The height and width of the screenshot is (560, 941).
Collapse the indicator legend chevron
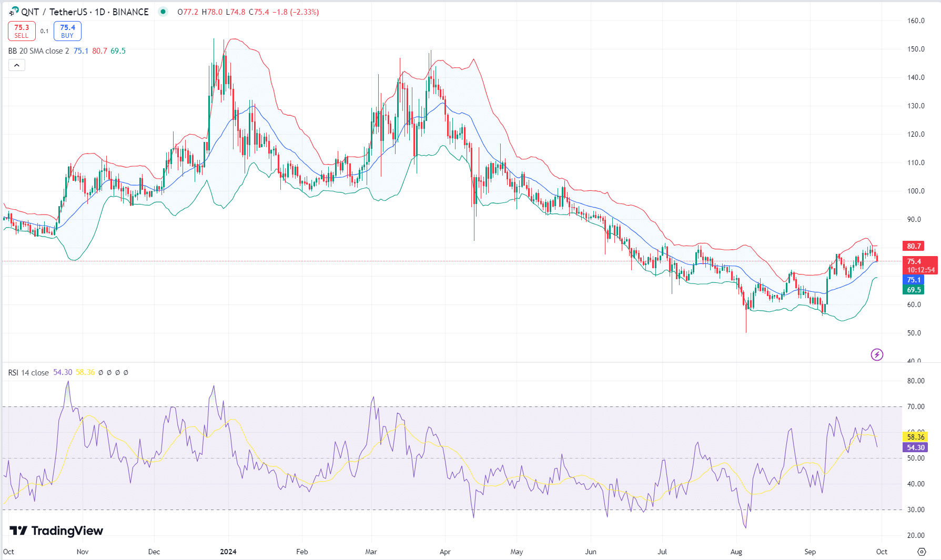16,65
